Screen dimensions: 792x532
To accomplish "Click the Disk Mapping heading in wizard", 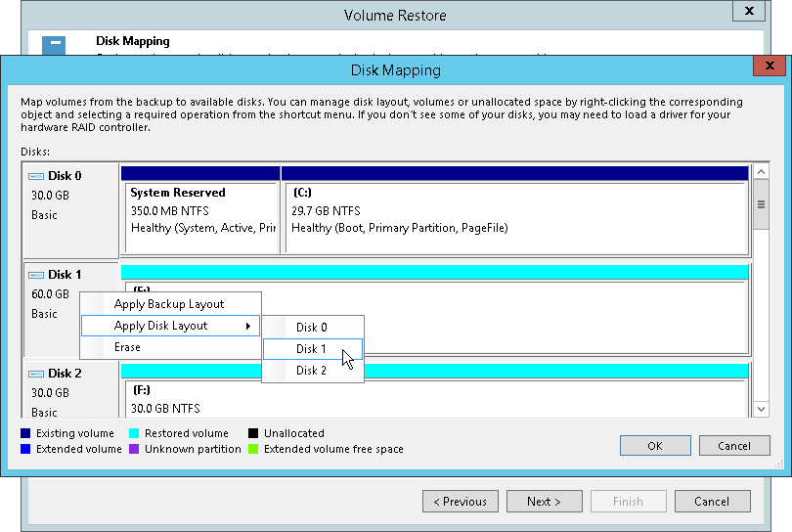I will (x=133, y=41).
